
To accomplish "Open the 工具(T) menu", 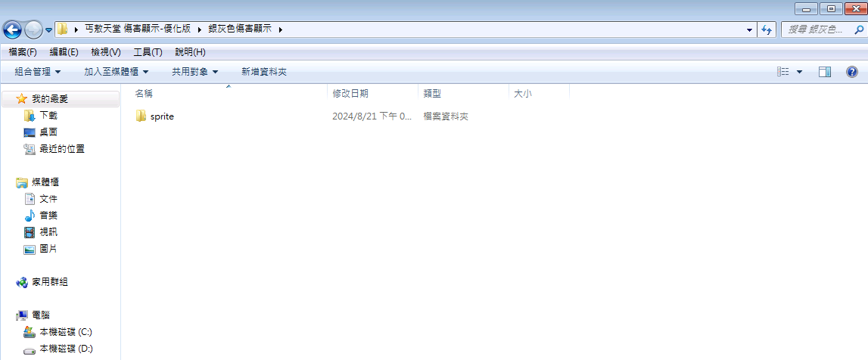I will (148, 52).
